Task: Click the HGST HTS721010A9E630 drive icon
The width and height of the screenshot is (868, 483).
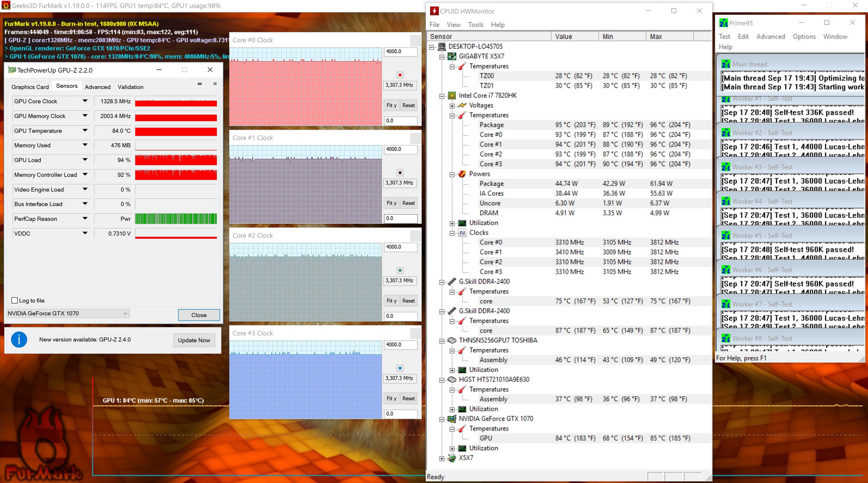Action: [452, 380]
